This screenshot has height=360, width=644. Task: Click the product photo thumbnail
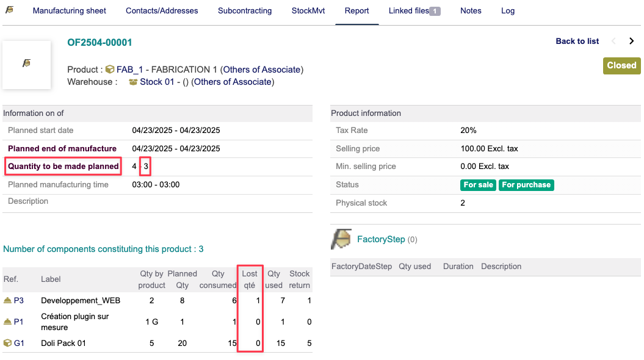click(26, 65)
